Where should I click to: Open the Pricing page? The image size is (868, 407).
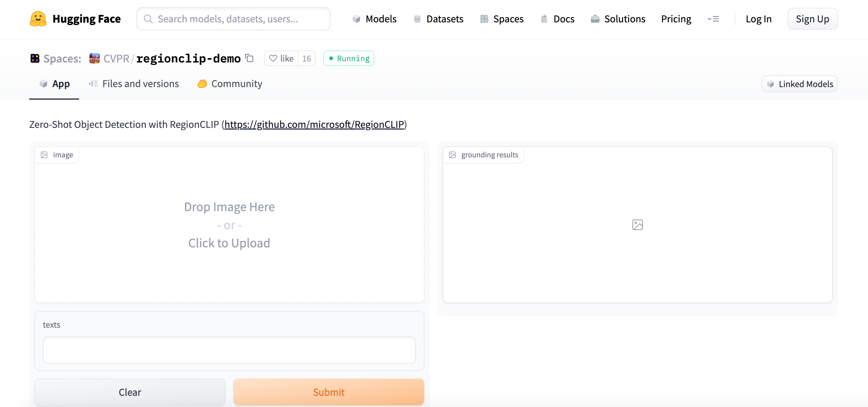click(x=676, y=19)
